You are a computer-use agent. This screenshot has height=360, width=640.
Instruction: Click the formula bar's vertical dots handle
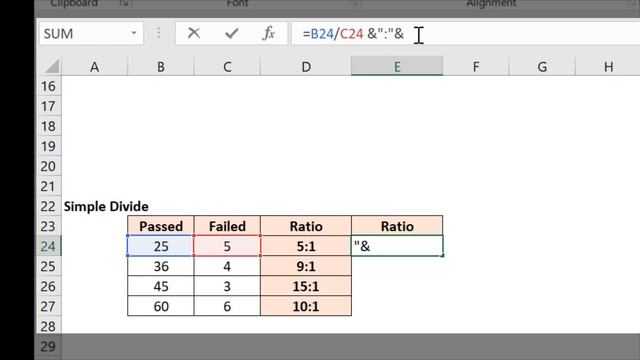[159, 33]
